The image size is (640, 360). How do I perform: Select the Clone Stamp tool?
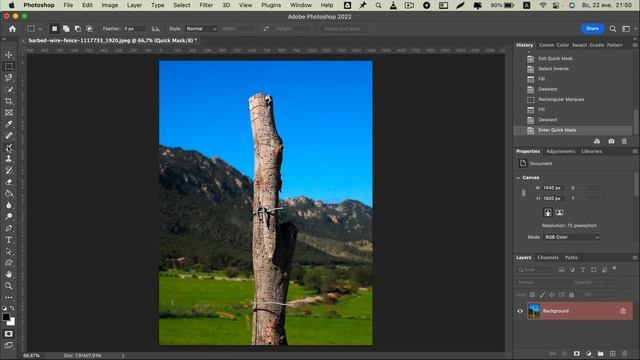point(9,159)
